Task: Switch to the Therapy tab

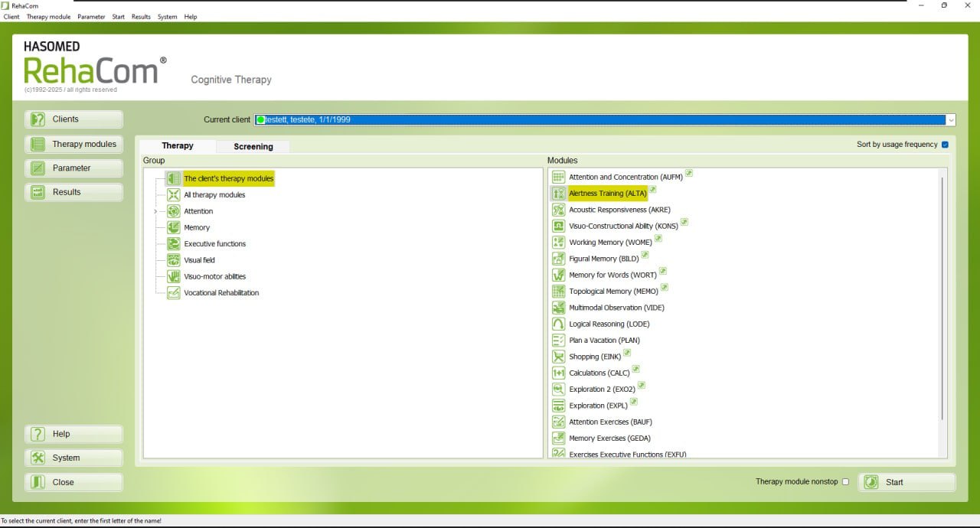Action: click(177, 145)
